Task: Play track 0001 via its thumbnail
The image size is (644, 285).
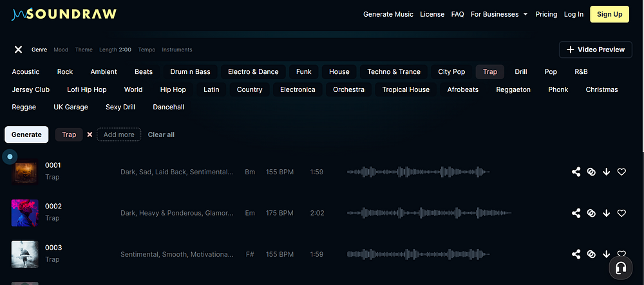Action: [x=24, y=171]
